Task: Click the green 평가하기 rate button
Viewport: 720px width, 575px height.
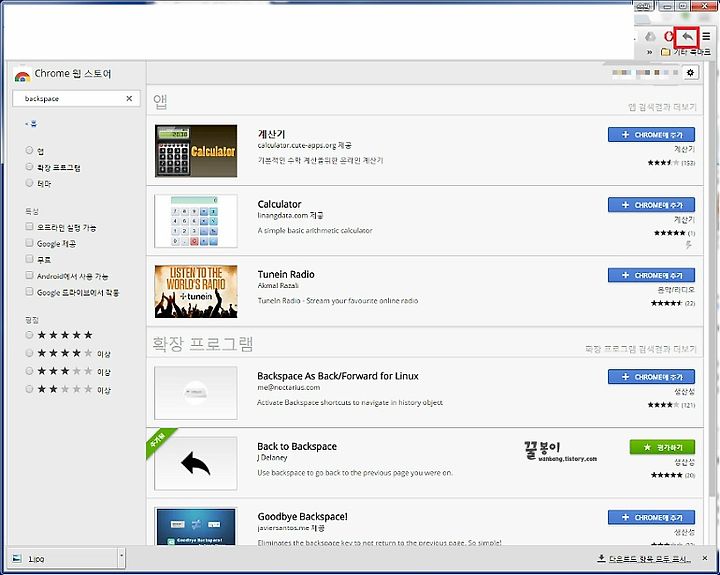Action: (662, 447)
